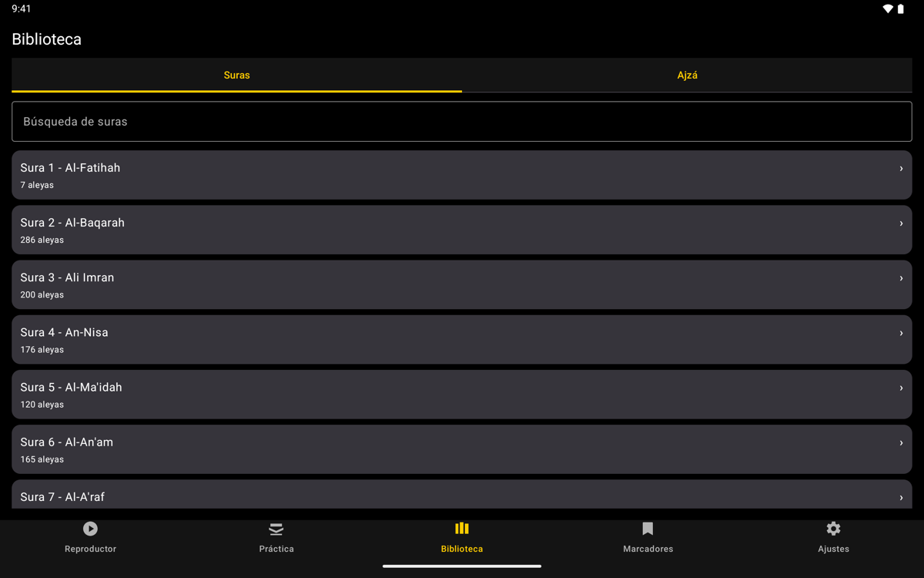Go to Reproductor label in navigation

pyautogui.click(x=90, y=549)
